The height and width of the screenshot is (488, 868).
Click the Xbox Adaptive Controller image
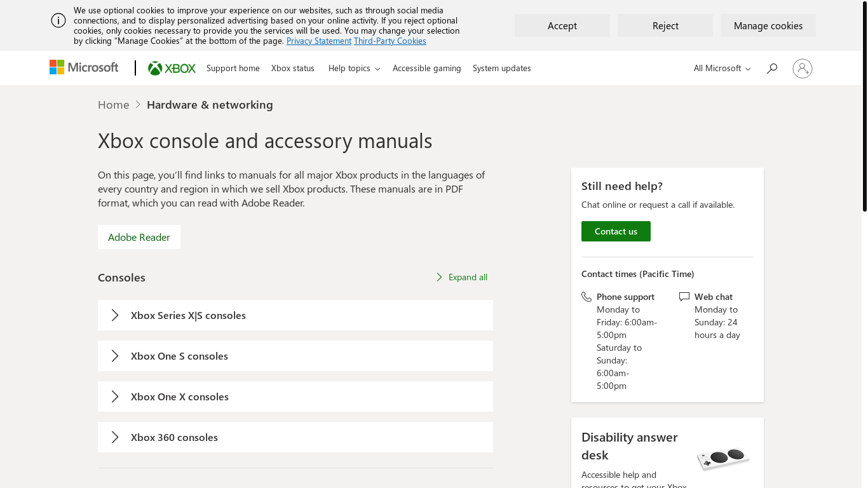[722, 458]
